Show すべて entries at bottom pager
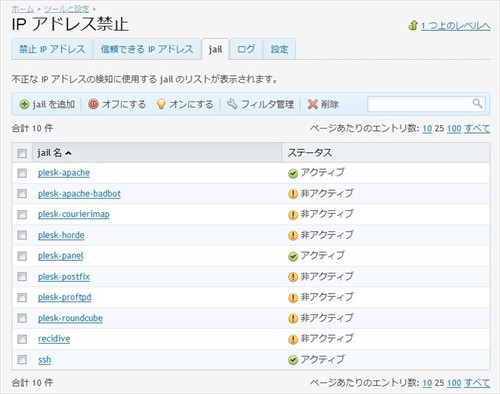 coord(477,383)
